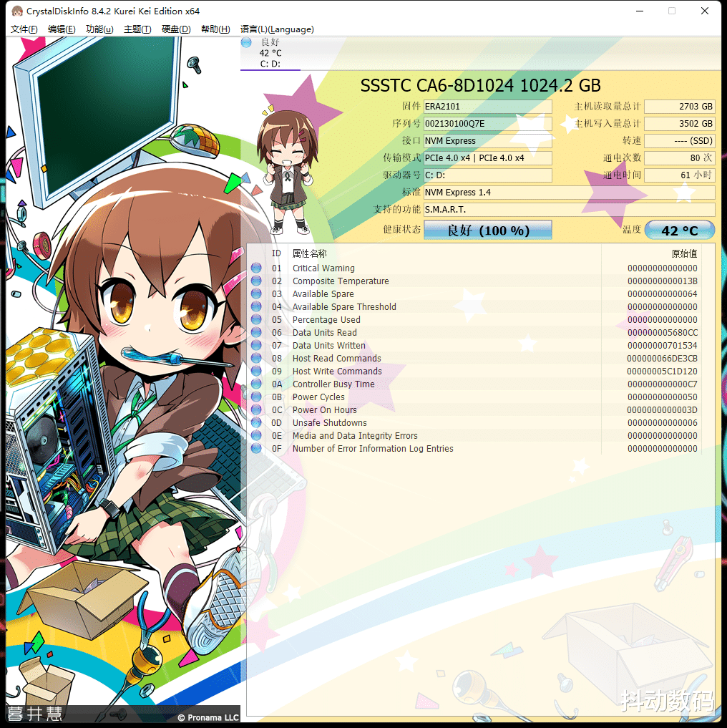Viewport: 727px width, 728px height.
Task: Click the 良好 (100 %) health status button
Action: coord(488,230)
